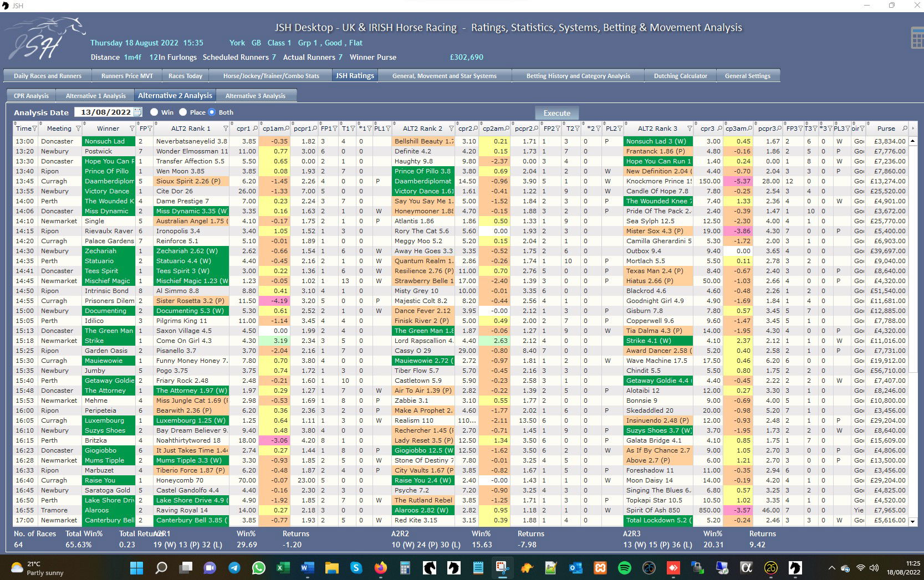924x580 pixels.
Task: Open the FP column filter dropdown
Action: click(150, 129)
